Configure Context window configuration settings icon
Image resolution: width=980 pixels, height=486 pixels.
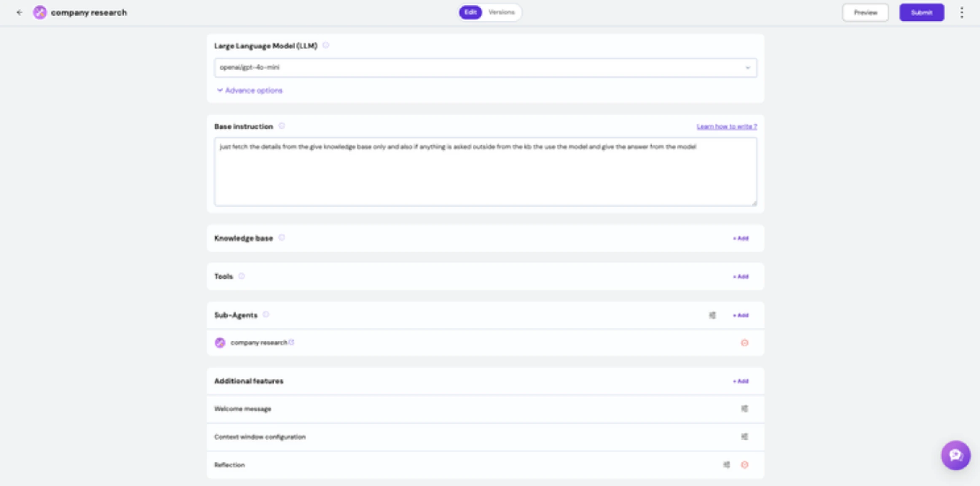(744, 437)
